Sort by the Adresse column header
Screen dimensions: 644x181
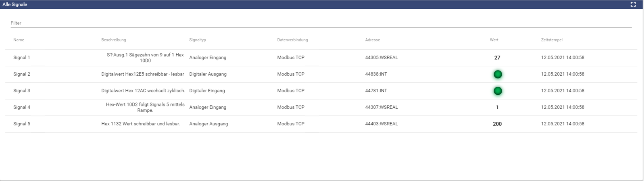pyautogui.click(x=372, y=40)
